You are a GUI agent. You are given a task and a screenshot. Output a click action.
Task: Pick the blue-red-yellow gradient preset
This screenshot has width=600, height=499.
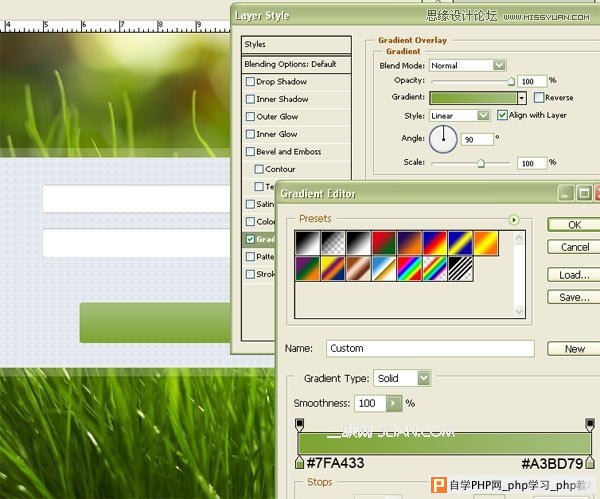click(435, 243)
